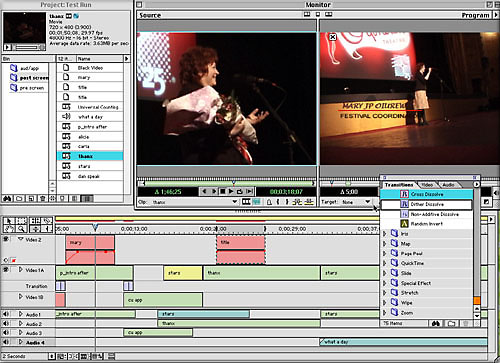500x363 pixels.
Task: Toggle the Video 1A track eye icon
Action: coord(6,269)
